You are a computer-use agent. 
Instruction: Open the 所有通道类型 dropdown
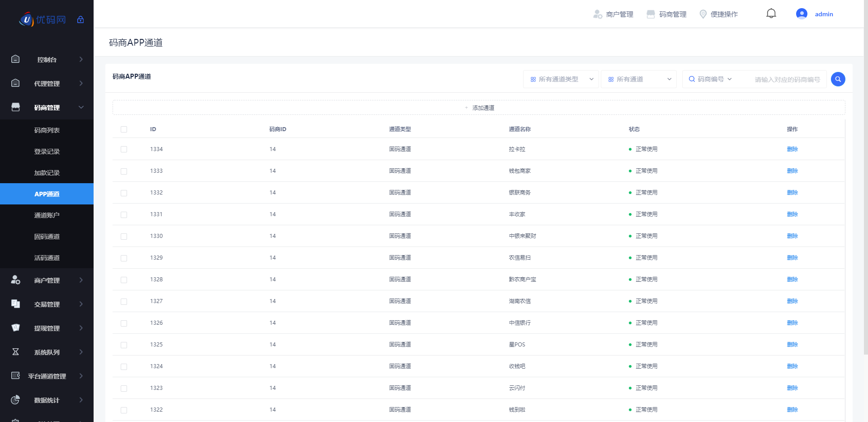pos(561,79)
